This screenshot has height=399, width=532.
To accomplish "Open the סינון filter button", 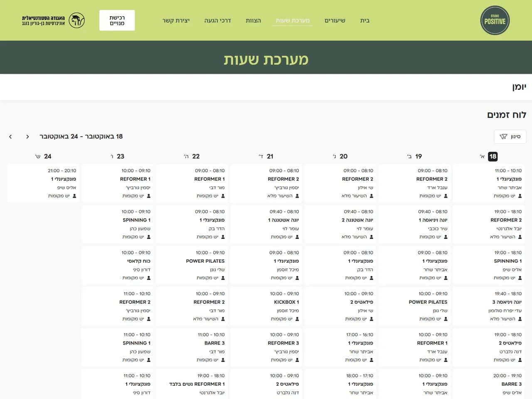I will coord(510,136).
